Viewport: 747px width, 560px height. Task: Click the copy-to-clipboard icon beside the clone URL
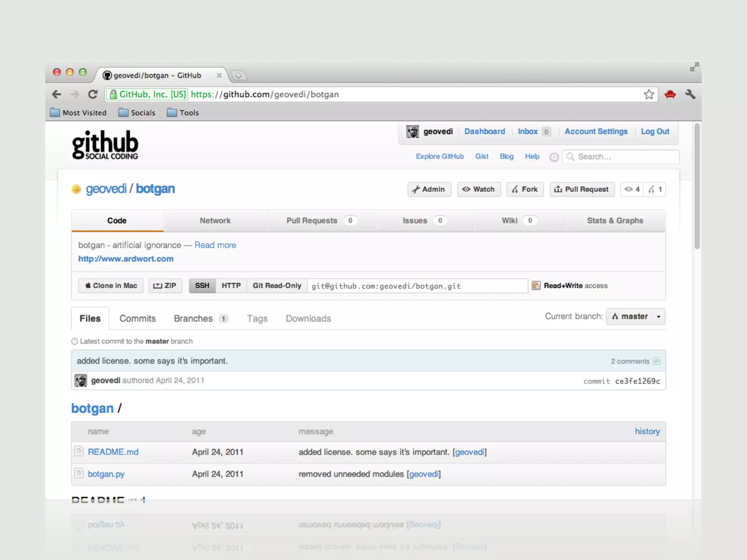536,285
